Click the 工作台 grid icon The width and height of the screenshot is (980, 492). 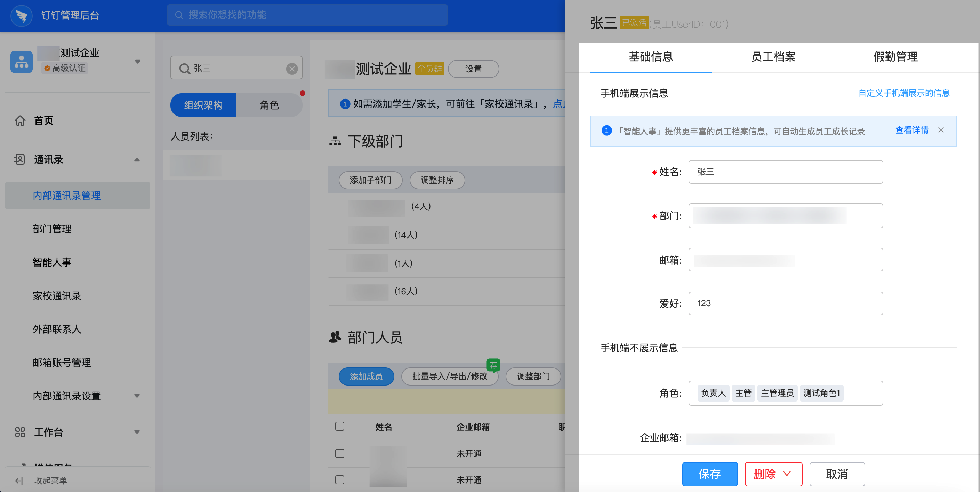(20, 432)
